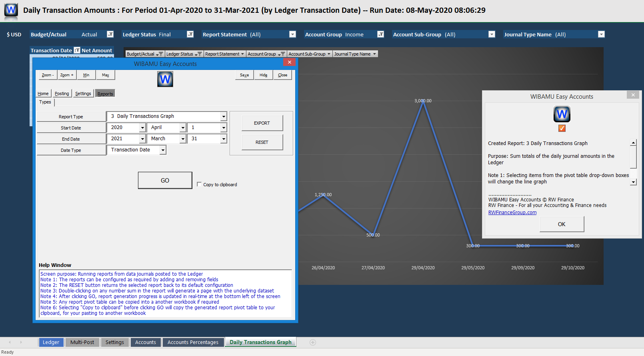The height and width of the screenshot is (356, 644).
Task: Click the WIBAMU logo icon in title bar
Action: (x=11, y=10)
